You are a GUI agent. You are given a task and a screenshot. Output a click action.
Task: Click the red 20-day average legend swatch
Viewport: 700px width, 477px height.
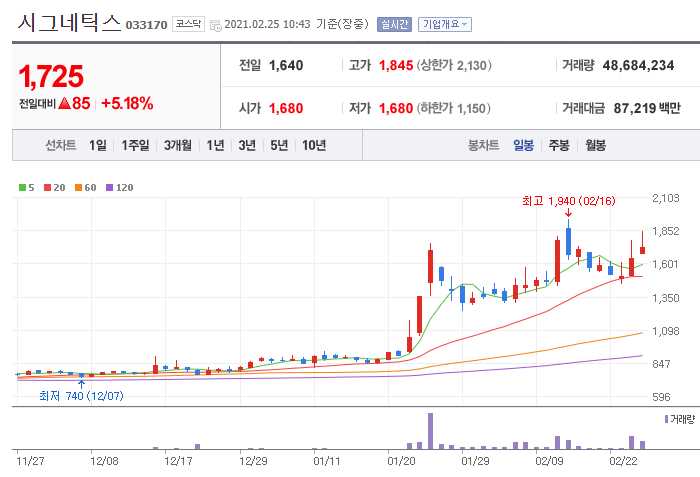pos(47,188)
